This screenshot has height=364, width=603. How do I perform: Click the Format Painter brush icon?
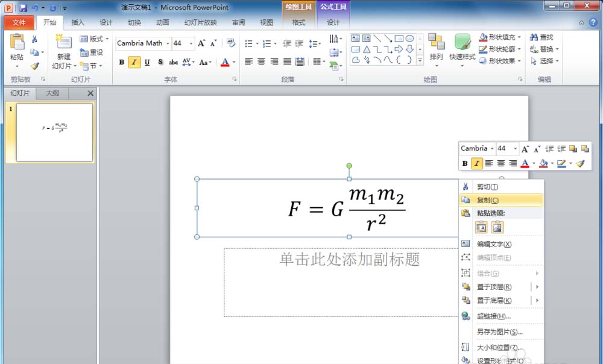point(34,65)
